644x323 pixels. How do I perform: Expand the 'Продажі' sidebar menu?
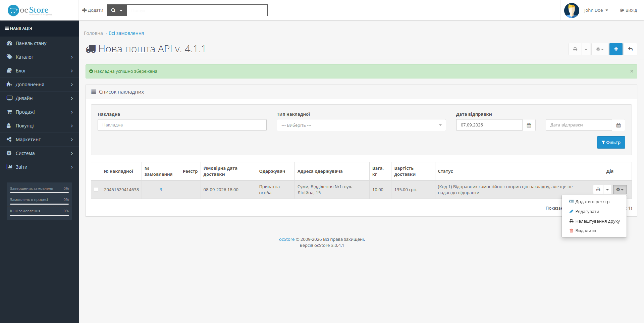click(x=39, y=112)
